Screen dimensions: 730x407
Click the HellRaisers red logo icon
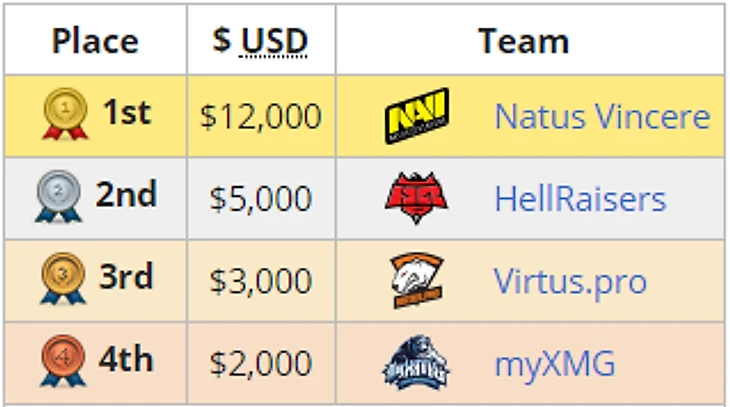[416, 198]
